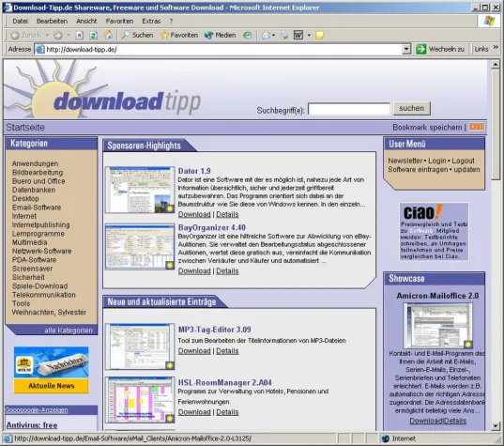
Task: Click the Bookmark speichern link
Action: [427, 128]
